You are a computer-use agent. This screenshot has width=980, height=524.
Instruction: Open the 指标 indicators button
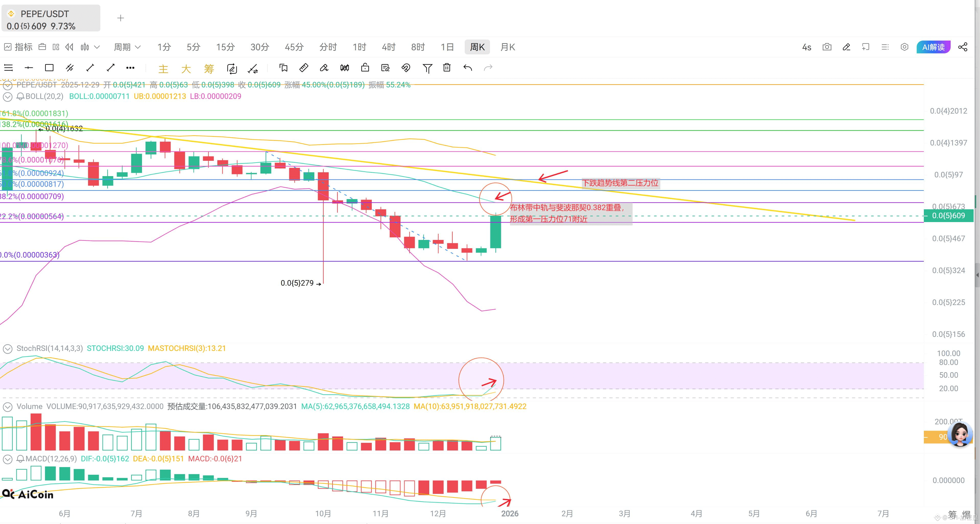(x=18, y=47)
